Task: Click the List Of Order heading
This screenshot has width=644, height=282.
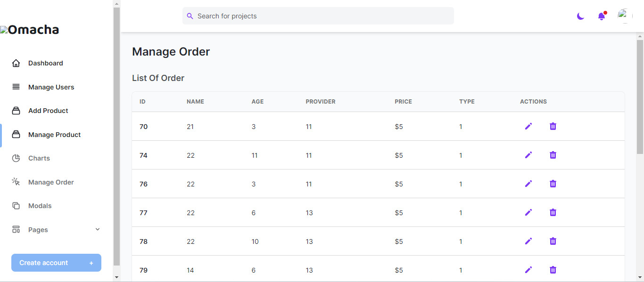Action: click(x=158, y=78)
